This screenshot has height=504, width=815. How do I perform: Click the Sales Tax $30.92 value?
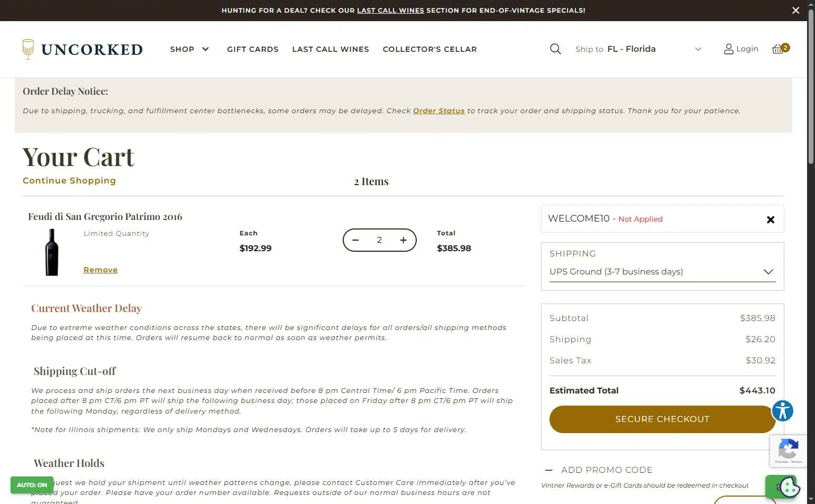click(x=761, y=360)
